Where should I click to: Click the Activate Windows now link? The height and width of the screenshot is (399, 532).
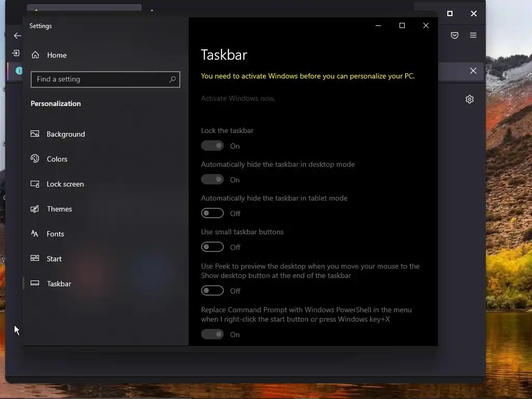238,98
